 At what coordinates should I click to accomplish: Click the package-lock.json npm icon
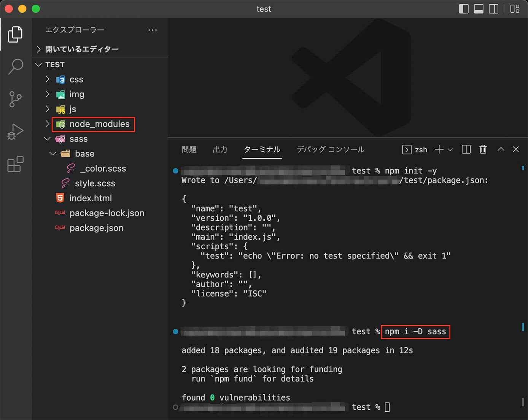(60, 213)
